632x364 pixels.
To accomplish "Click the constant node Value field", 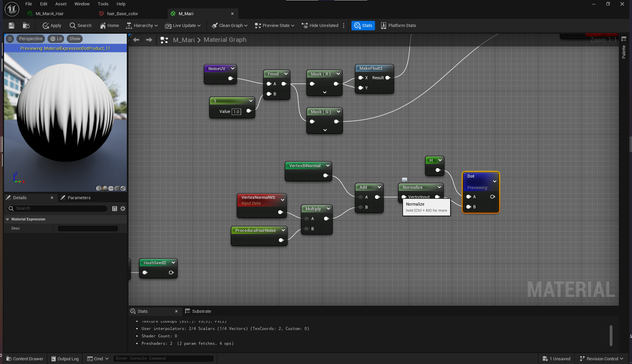I will tap(236, 112).
